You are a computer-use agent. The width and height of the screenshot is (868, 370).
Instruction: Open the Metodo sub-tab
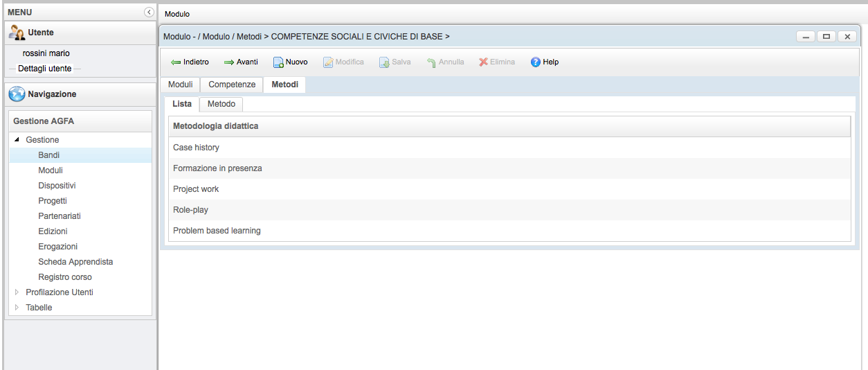[221, 104]
